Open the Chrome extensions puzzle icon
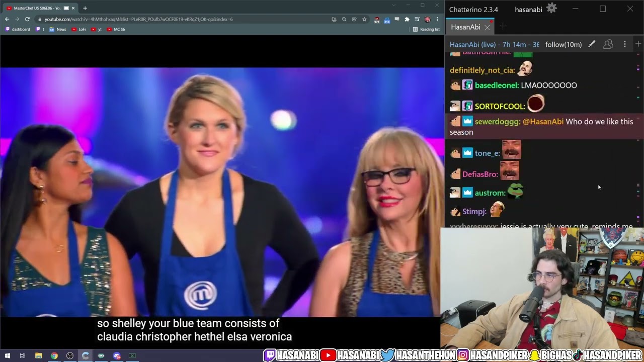This screenshot has width=644, height=362. (407, 19)
